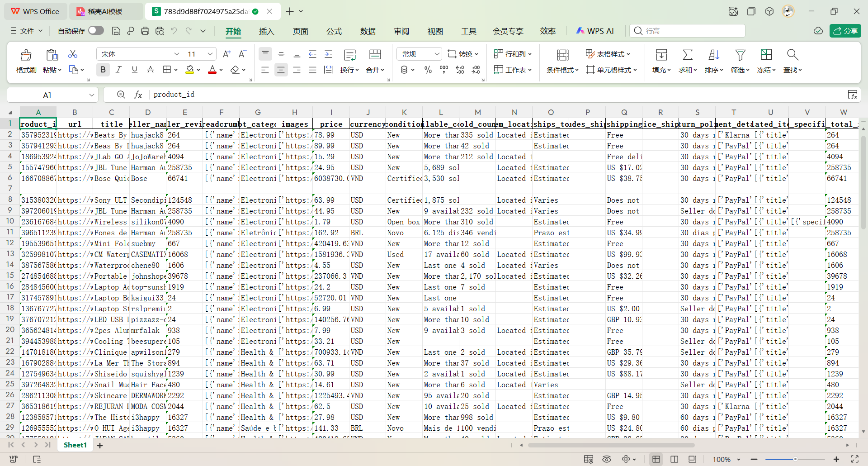Click the 分享 share button
The image size is (868, 466).
point(845,31)
